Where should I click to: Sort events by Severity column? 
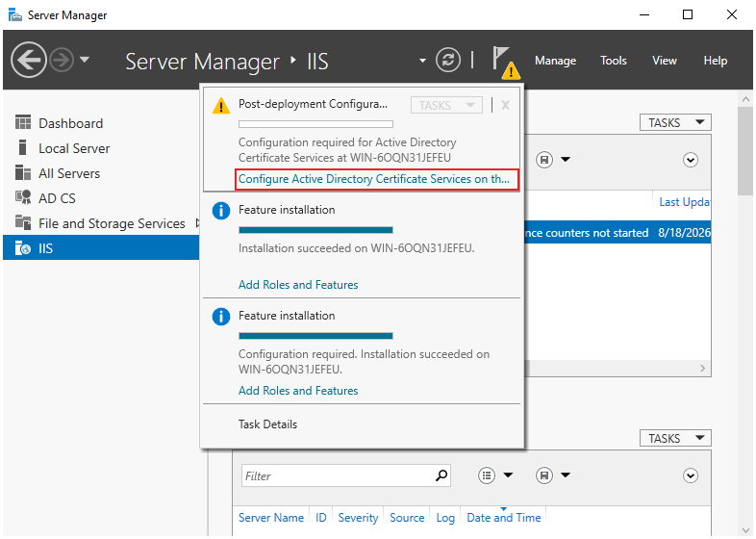[x=358, y=518]
